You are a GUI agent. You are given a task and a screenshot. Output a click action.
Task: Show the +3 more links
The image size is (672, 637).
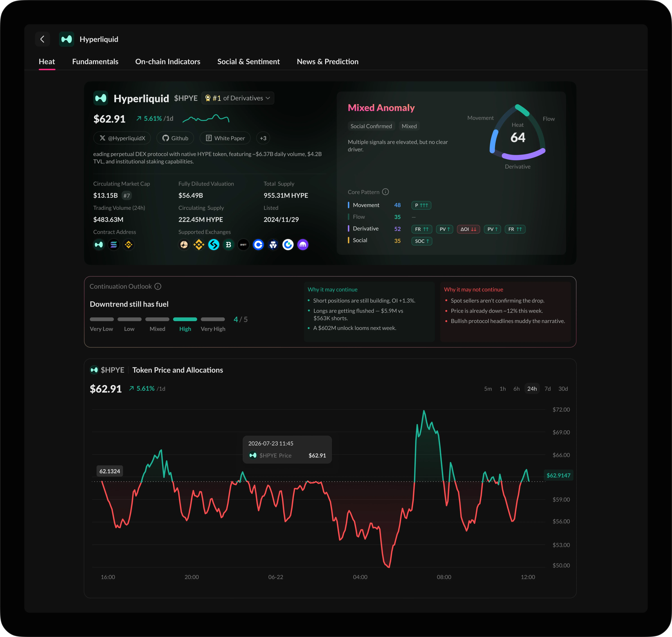point(263,138)
